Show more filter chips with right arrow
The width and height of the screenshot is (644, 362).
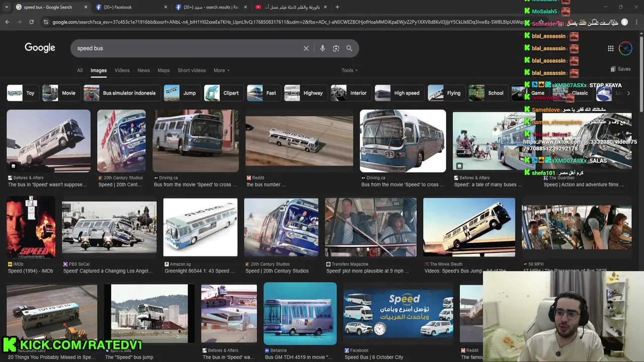628,93
